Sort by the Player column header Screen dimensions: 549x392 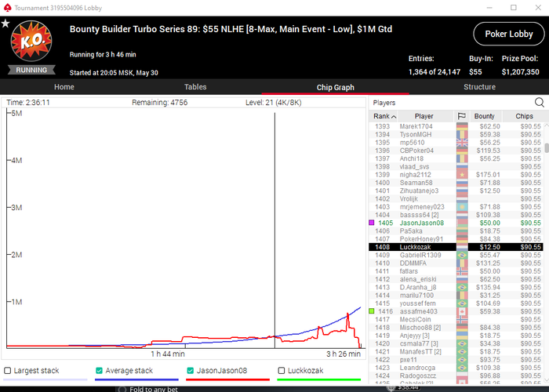(424, 116)
